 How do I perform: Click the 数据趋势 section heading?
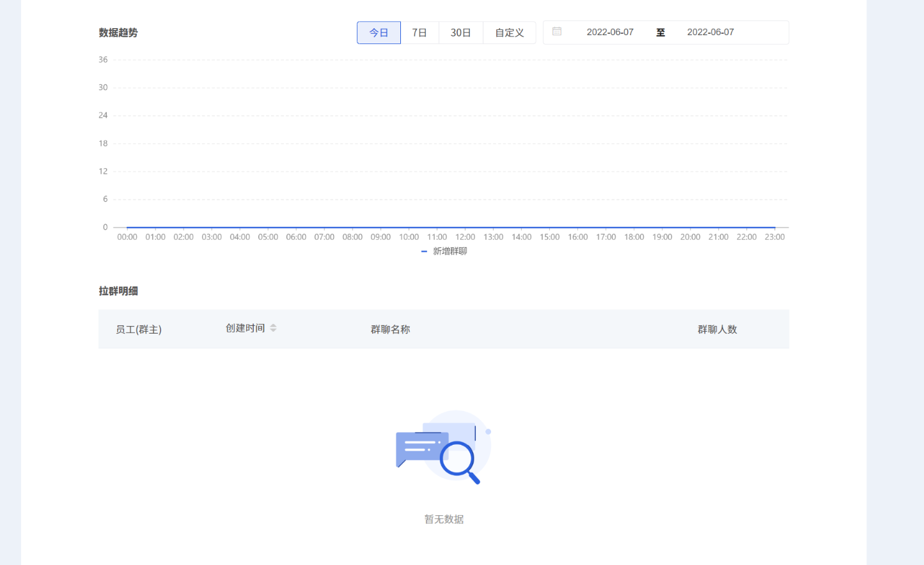pos(118,33)
